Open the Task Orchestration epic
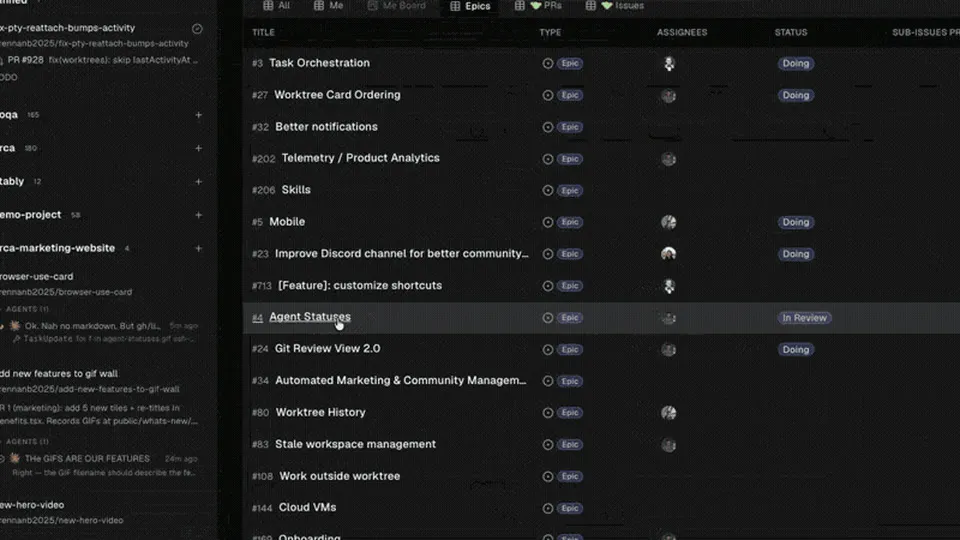The image size is (960, 540). tap(319, 63)
